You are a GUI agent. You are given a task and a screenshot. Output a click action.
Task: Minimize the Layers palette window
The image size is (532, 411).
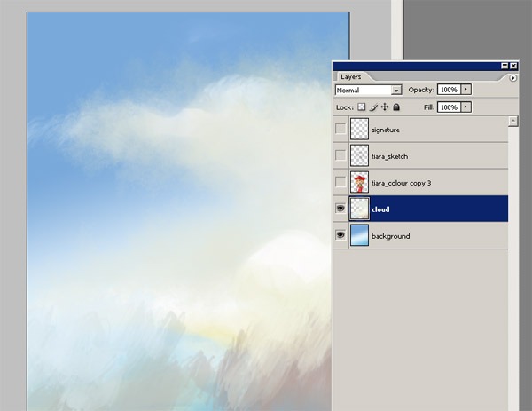coord(505,66)
